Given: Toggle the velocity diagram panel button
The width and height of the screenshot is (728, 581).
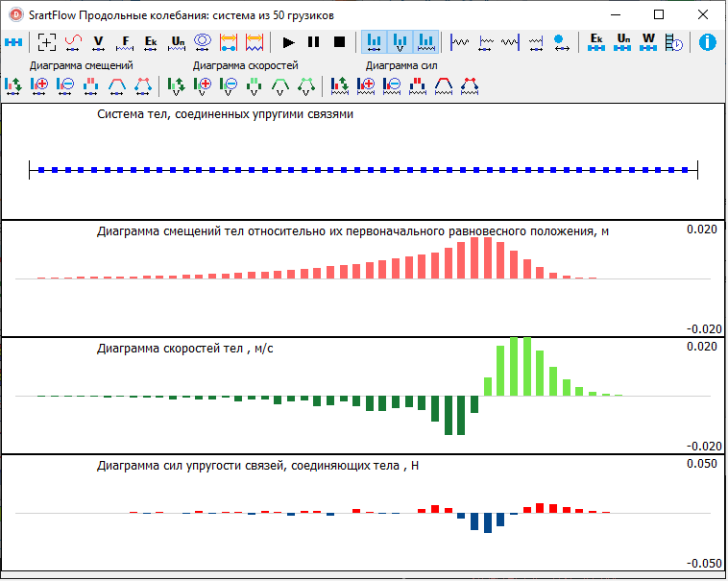Looking at the screenshot, I should pyautogui.click(x=400, y=42).
